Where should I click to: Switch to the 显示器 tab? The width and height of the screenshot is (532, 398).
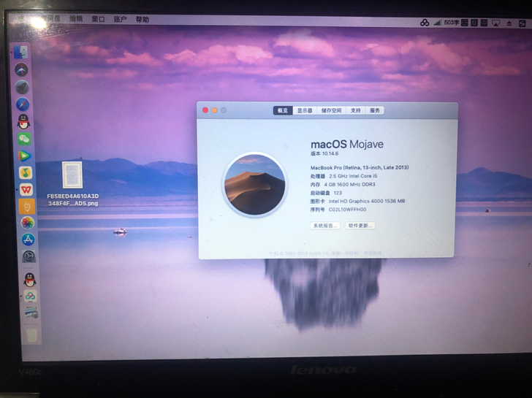[305, 110]
